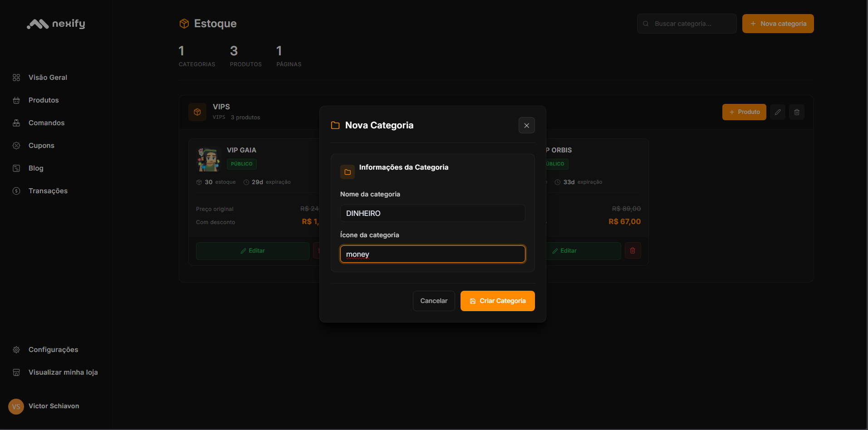868x430 pixels.
Task: Close the Nova Categoria dialog
Action: (x=526, y=126)
